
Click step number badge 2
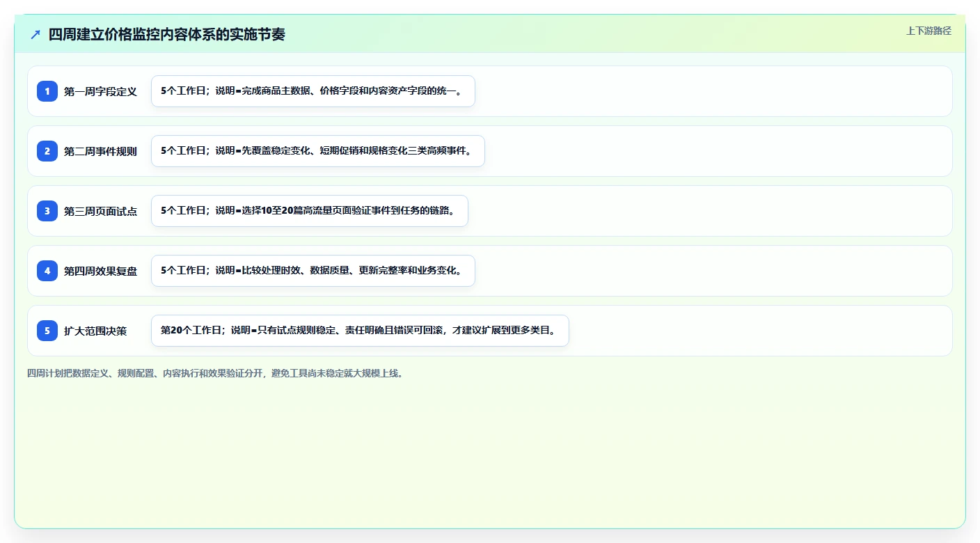pyautogui.click(x=47, y=151)
